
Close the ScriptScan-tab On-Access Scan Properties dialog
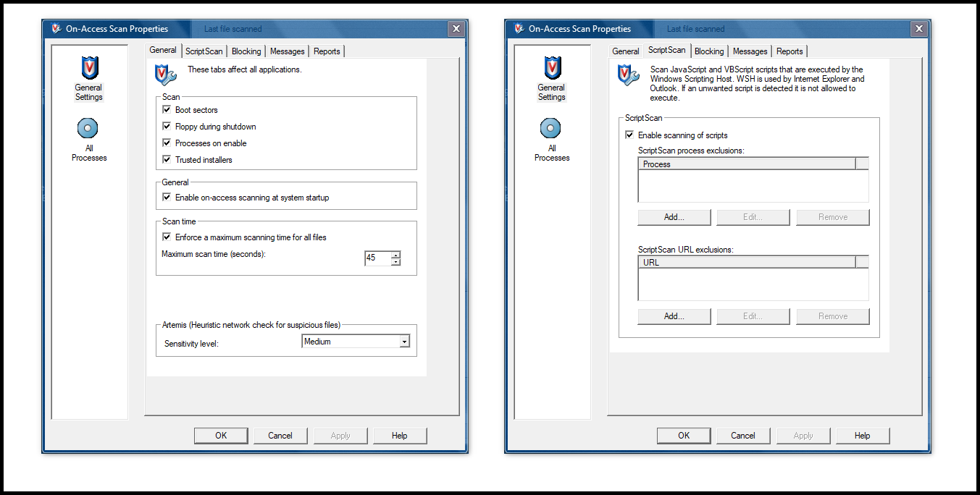point(918,29)
